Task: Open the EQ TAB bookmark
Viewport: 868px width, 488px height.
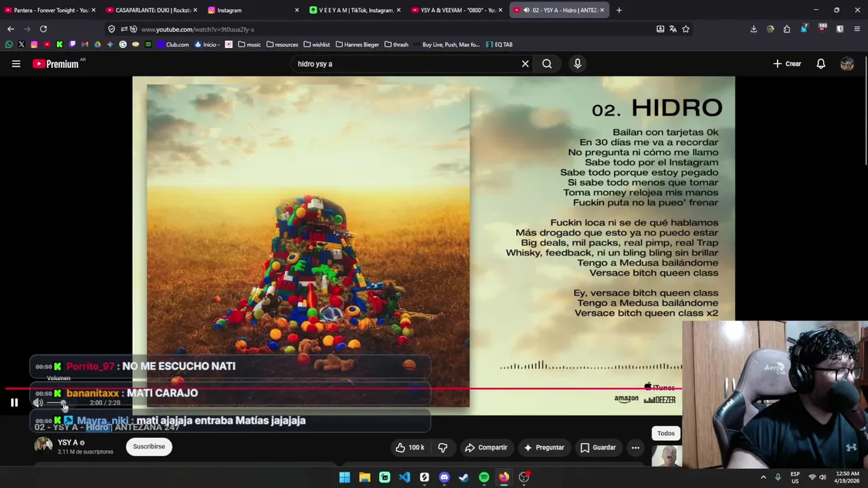Action: (x=499, y=45)
